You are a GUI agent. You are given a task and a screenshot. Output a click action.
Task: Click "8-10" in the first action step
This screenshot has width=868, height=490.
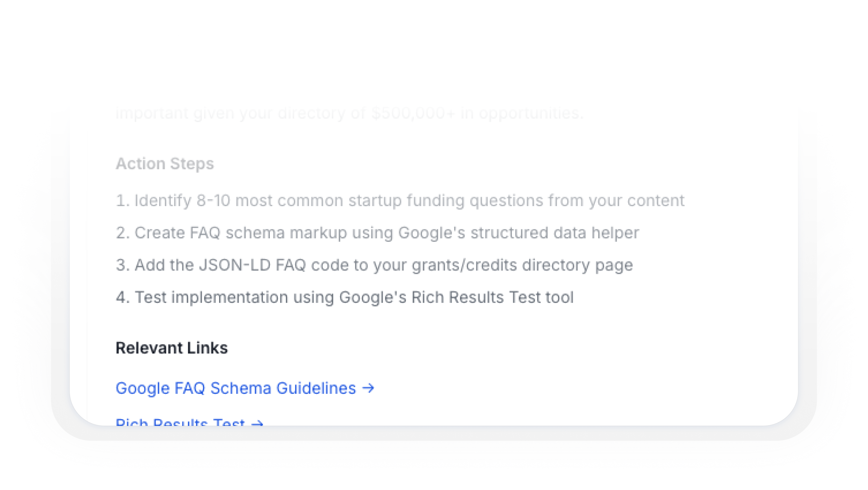coord(213,200)
